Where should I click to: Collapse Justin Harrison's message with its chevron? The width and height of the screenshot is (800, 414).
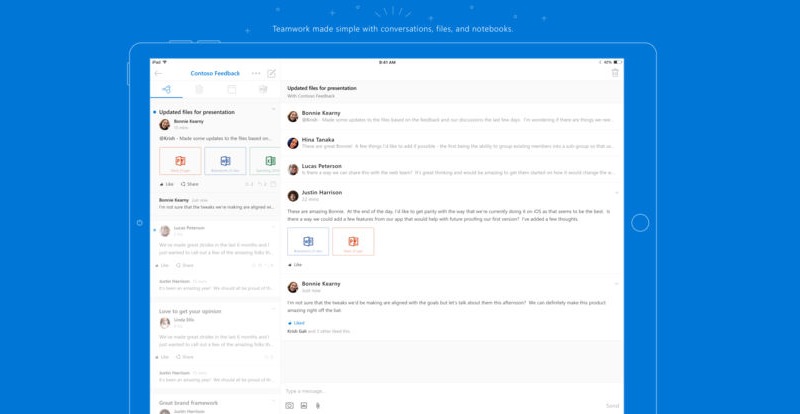[616, 193]
